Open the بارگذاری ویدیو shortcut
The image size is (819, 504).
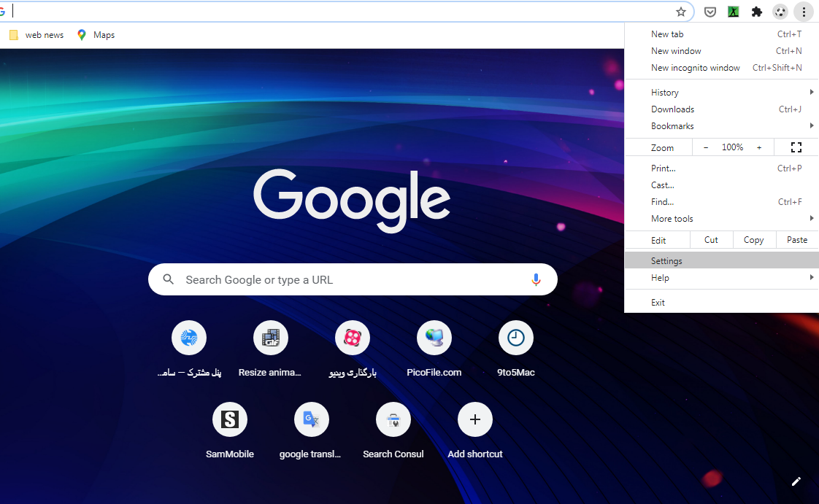353,349
